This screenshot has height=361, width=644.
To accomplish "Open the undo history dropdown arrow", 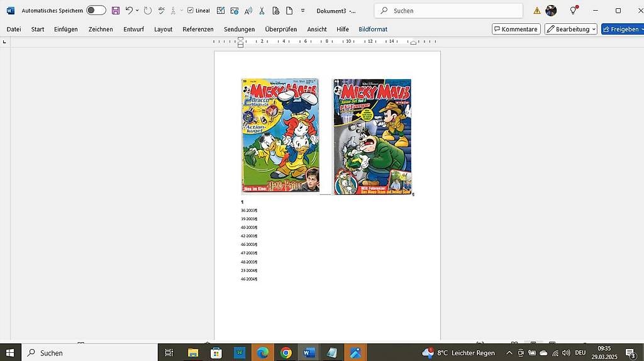I will click(137, 11).
